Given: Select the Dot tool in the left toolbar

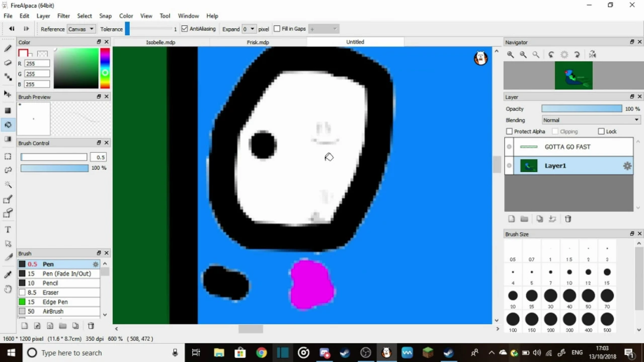Looking at the screenshot, I should point(8,77).
